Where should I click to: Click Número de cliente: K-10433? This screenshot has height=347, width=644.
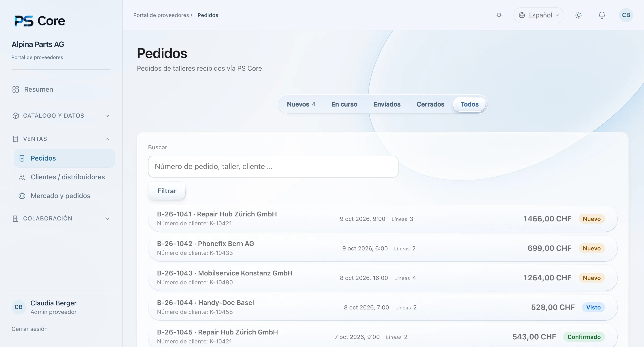(x=195, y=253)
